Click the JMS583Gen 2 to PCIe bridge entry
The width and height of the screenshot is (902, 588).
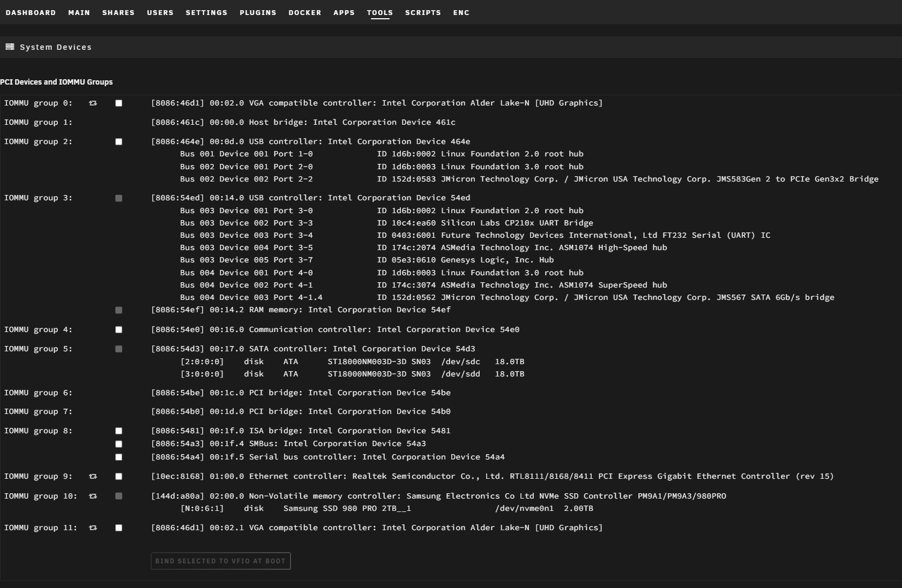tap(529, 179)
